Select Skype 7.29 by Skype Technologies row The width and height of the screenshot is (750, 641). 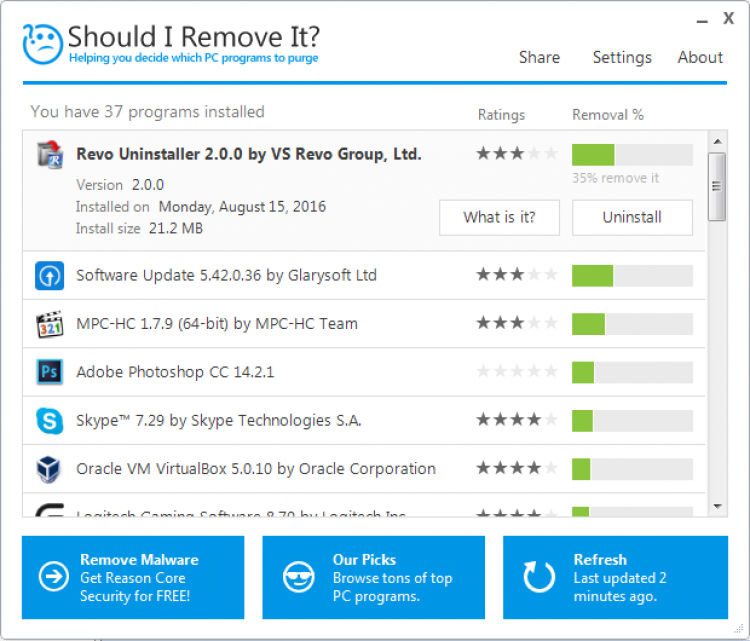point(364,420)
